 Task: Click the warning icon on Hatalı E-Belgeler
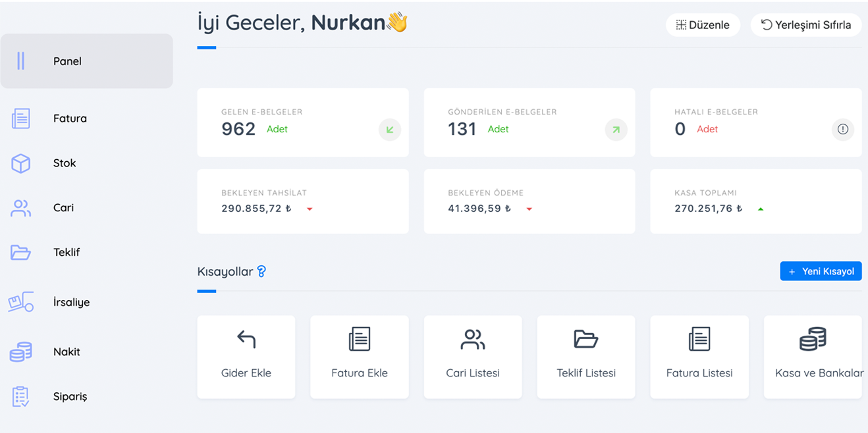click(843, 130)
